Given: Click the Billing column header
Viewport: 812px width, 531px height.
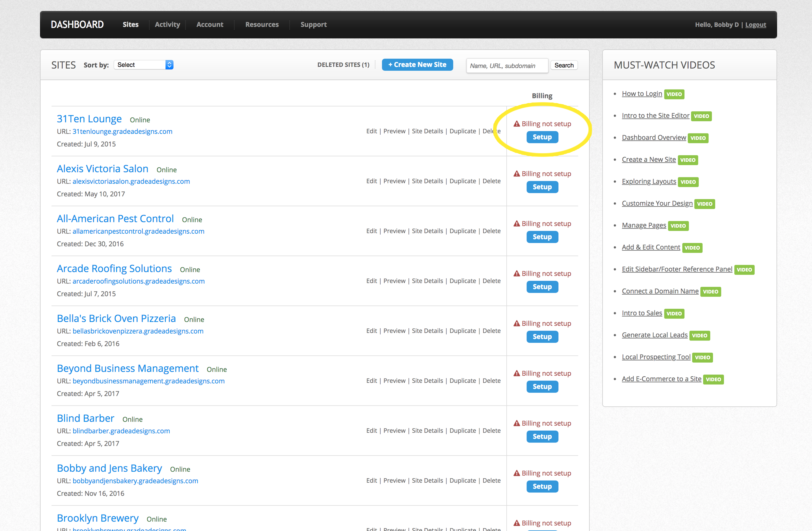Looking at the screenshot, I should click(542, 96).
